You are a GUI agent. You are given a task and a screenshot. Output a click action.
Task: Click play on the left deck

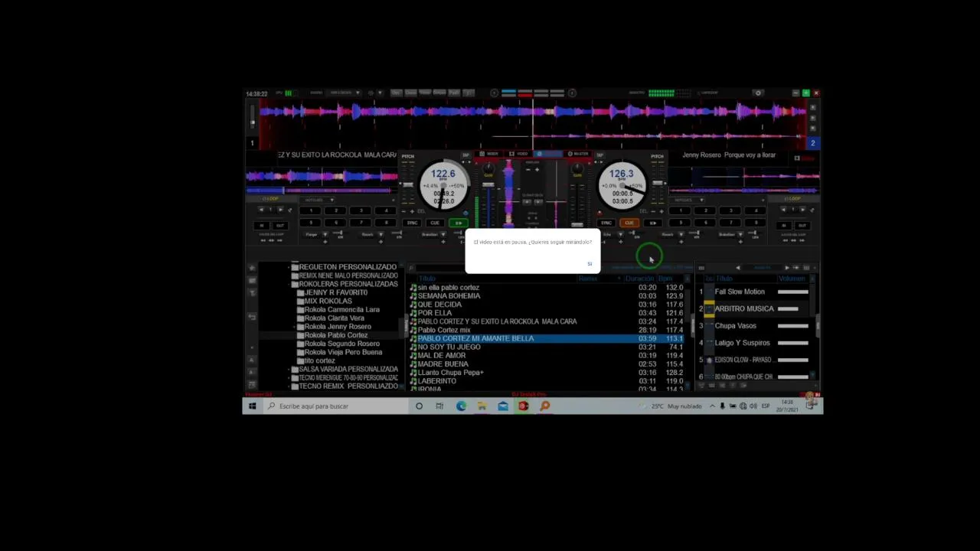[459, 223]
